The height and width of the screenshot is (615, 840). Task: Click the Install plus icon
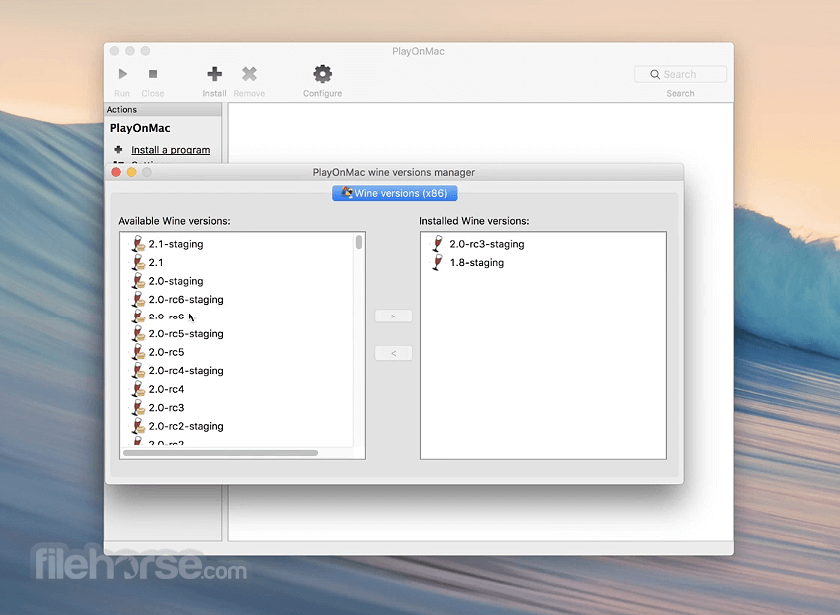(x=214, y=74)
